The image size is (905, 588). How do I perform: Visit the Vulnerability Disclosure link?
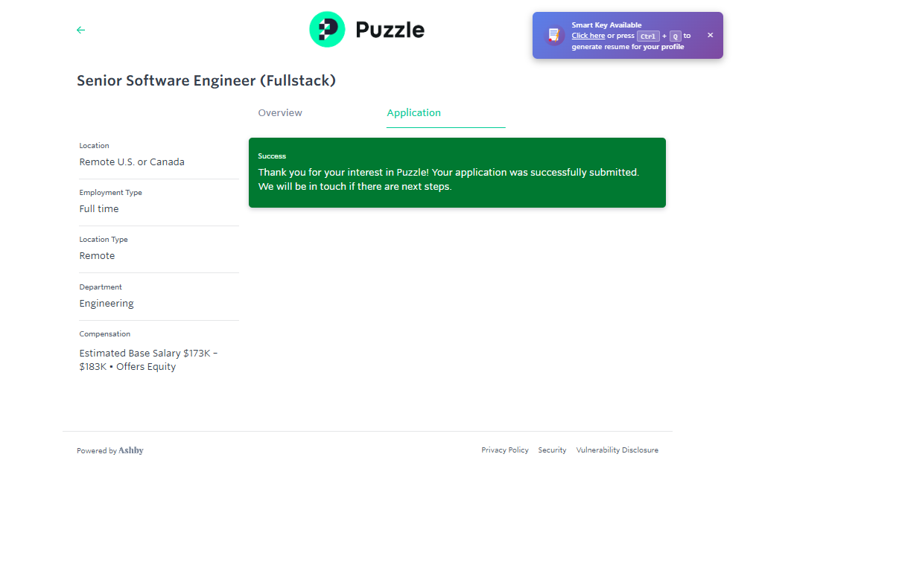point(617,450)
